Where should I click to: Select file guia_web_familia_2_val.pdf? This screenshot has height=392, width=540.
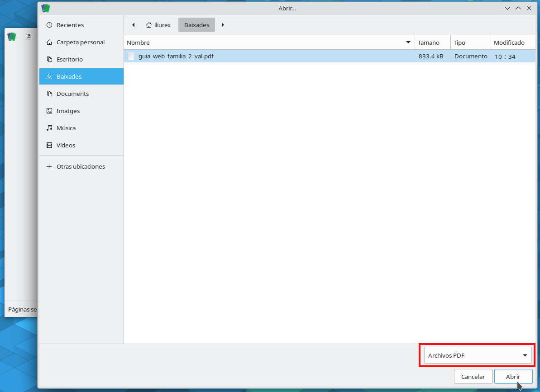(330, 56)
